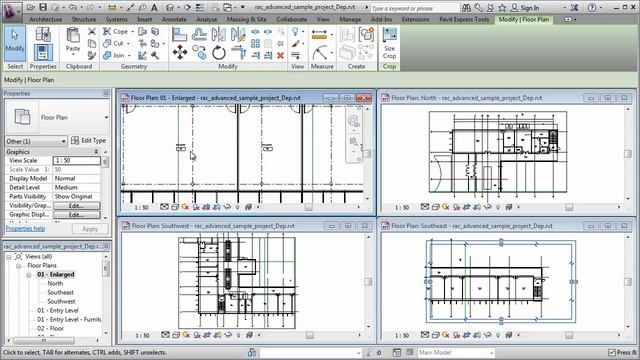Open the Properties palette button
The height and width of the screenshot is (360, 640).
coord(43,52)
